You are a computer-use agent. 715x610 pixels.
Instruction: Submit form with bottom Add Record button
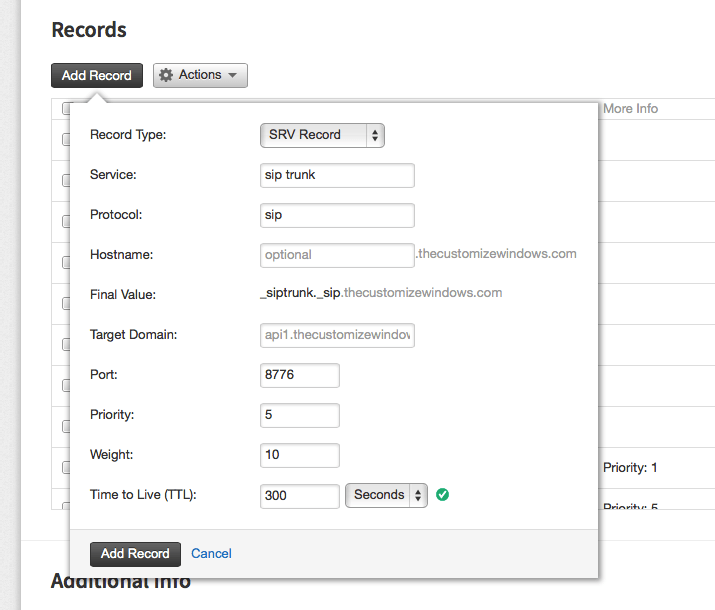(x=135, y=554)
